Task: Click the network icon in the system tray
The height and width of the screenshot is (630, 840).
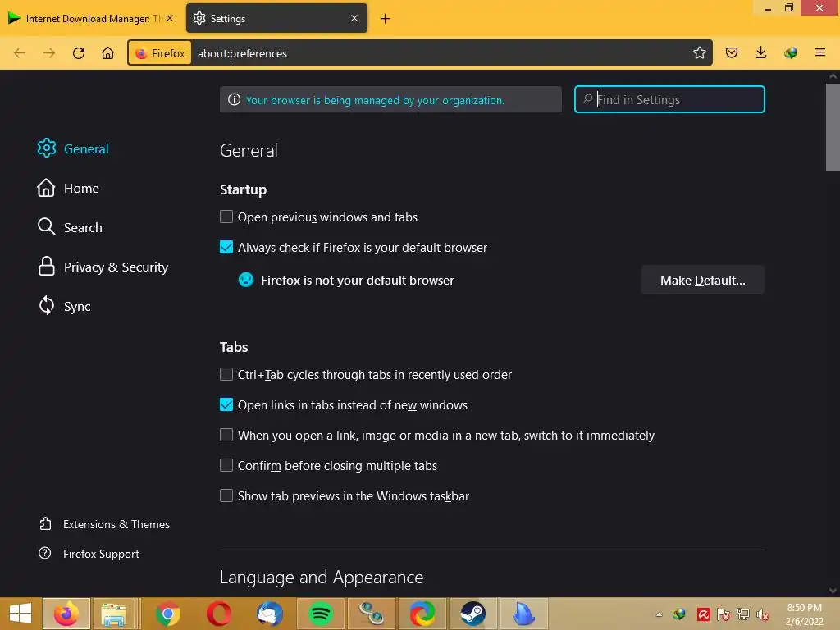Action: (x=743, y=614)
